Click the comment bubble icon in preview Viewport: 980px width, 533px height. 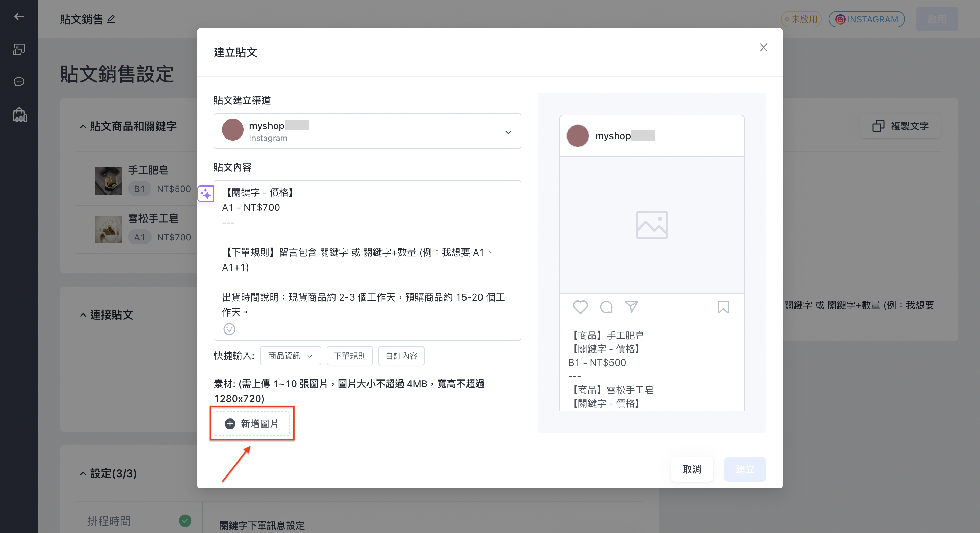click(606, 307)
